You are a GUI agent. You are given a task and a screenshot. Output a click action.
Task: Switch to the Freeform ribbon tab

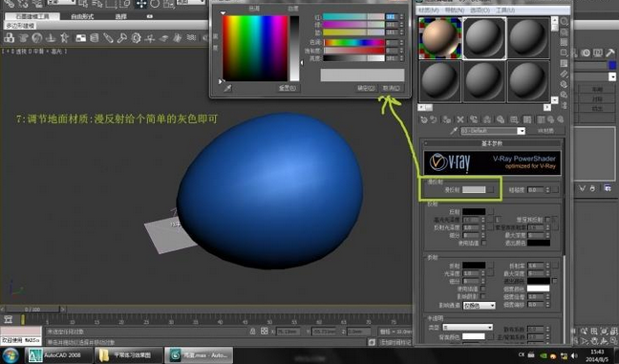click(82, 16)
